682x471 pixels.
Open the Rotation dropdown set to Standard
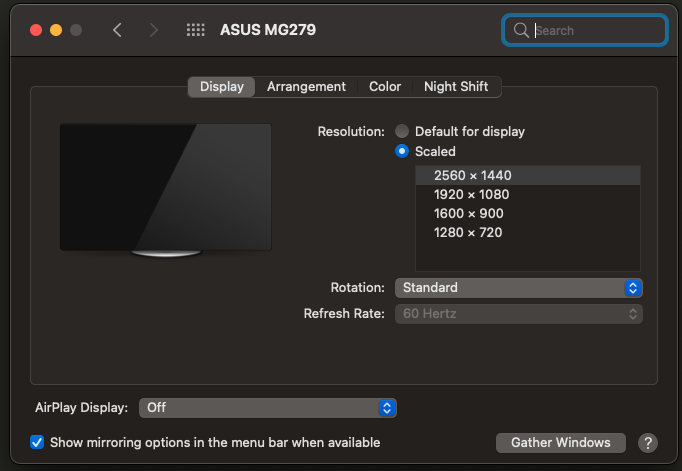[x=518, y=287]
